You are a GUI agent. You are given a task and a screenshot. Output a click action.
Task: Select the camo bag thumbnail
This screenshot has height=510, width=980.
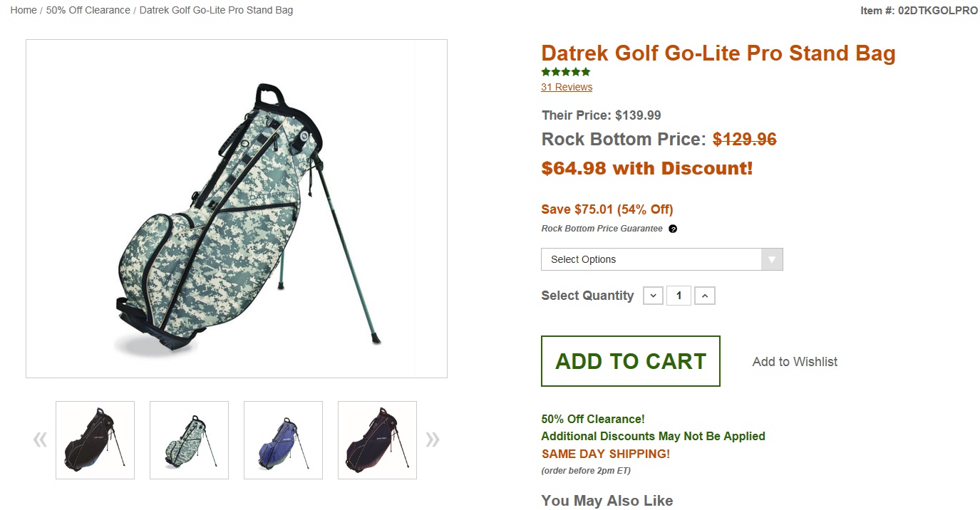coord(189,440)
